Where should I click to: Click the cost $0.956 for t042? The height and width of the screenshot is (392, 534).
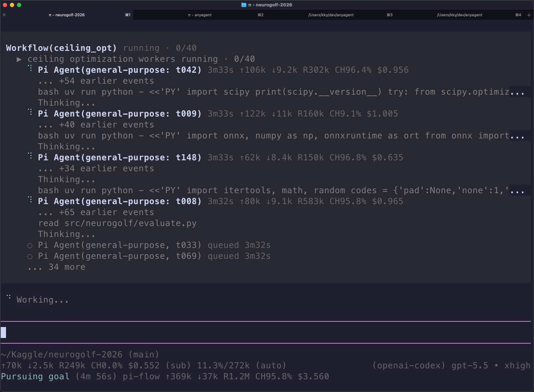(x=393, y=70)
